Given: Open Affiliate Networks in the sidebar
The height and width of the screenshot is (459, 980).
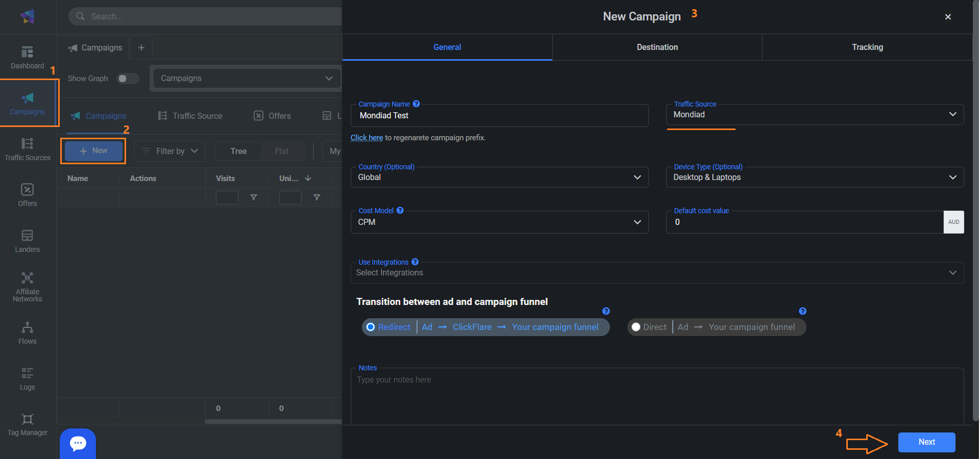Looking at the screenshot, I should 28,287.
